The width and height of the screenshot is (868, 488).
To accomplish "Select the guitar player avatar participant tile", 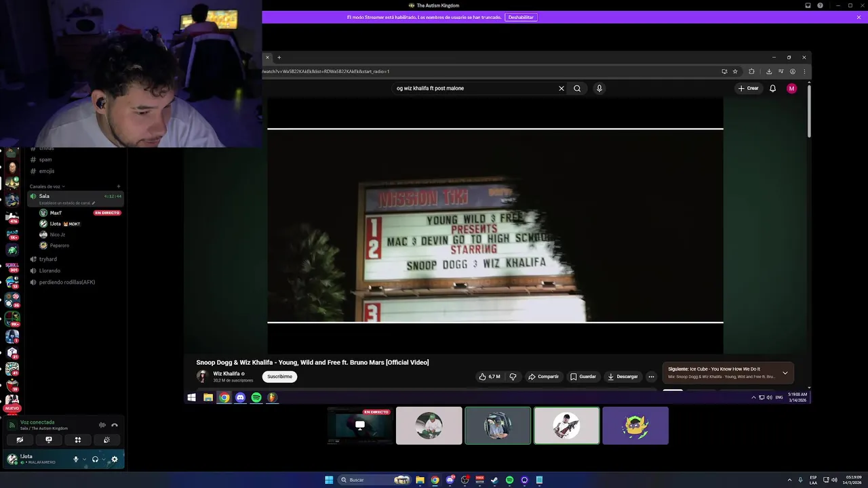I will click(566, 426).
